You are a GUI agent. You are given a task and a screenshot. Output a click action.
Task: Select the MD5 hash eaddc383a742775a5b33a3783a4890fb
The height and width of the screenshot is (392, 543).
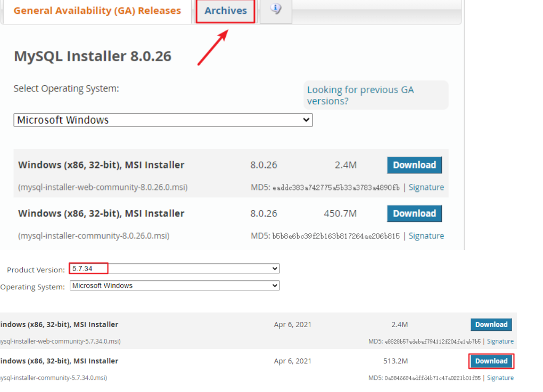[x=336, y=188]
